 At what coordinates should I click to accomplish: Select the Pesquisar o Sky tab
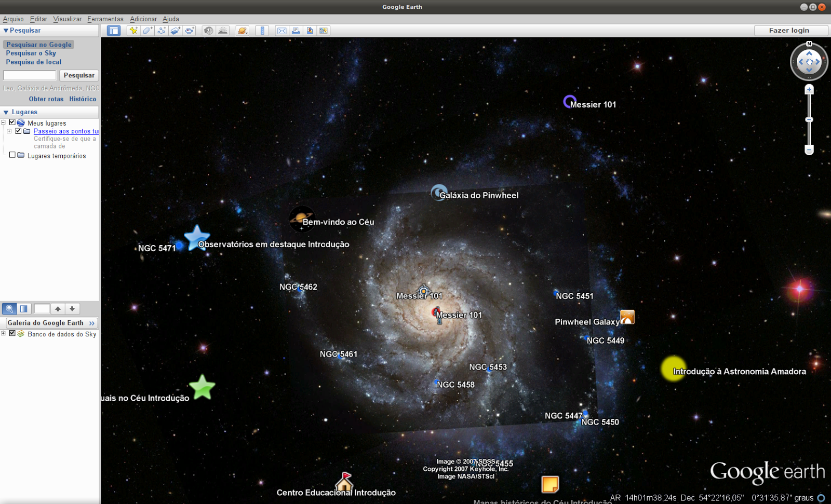point(31,53)
